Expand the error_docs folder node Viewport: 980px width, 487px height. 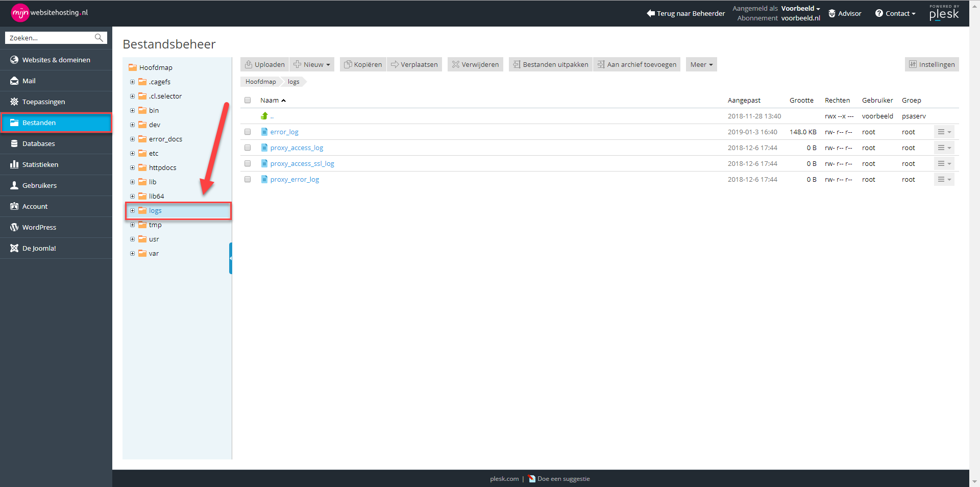pyautogui.click(x=132, y=139)
